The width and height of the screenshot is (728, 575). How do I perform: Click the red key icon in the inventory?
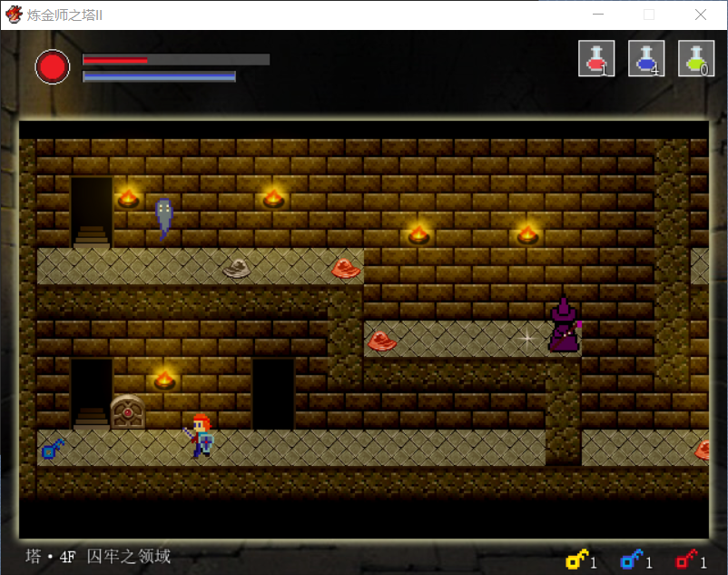click(686, 559)
